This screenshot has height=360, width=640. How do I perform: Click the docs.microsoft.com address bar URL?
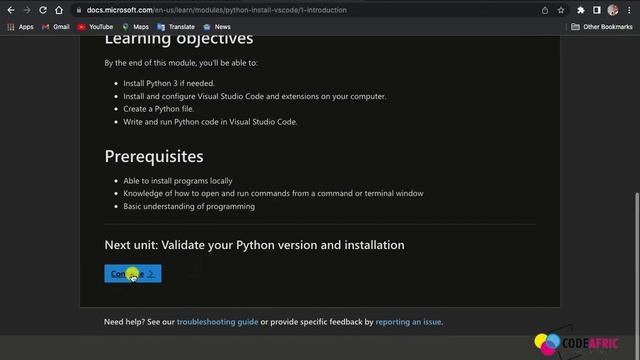tap(216, 10)
